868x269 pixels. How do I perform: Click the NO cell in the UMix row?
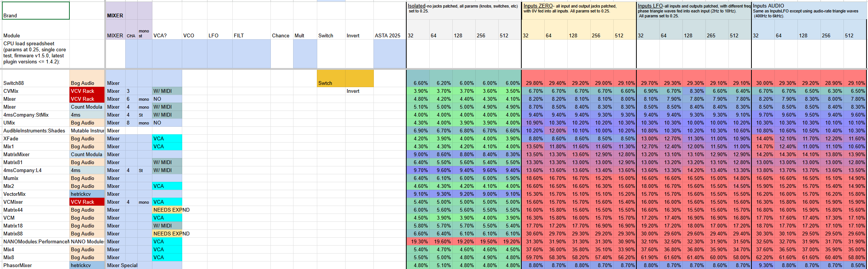pyautogui.click(x=167, y=123)
